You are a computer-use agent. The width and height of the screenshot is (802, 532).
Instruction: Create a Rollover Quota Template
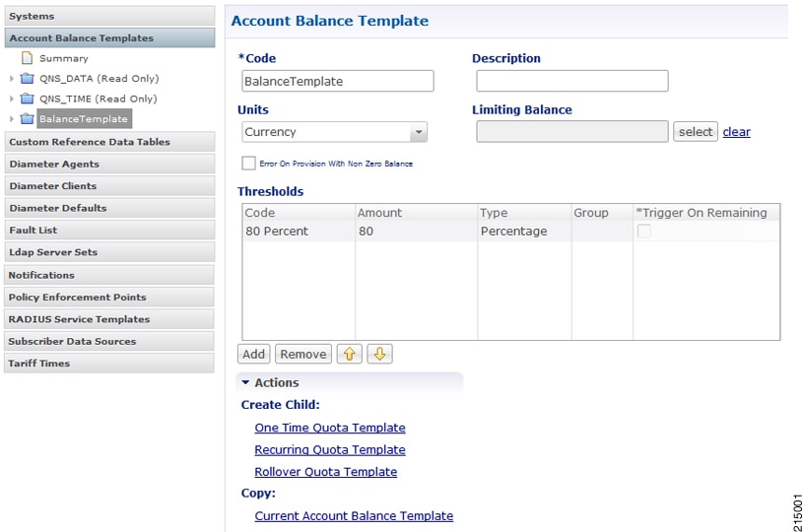[x=326, y=472]
